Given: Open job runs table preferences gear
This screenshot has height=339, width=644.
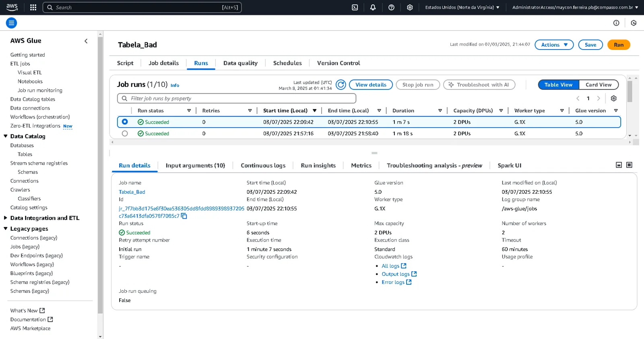Looking at the screenshot, I should point(614,99).
